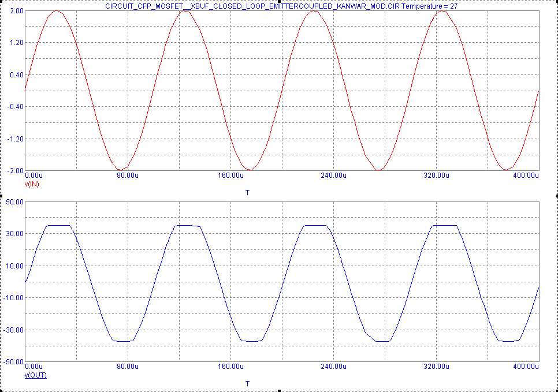Click the circuit file title text
Image resolution: width=558 pixels, height=392 pixels.
[281, 6]
